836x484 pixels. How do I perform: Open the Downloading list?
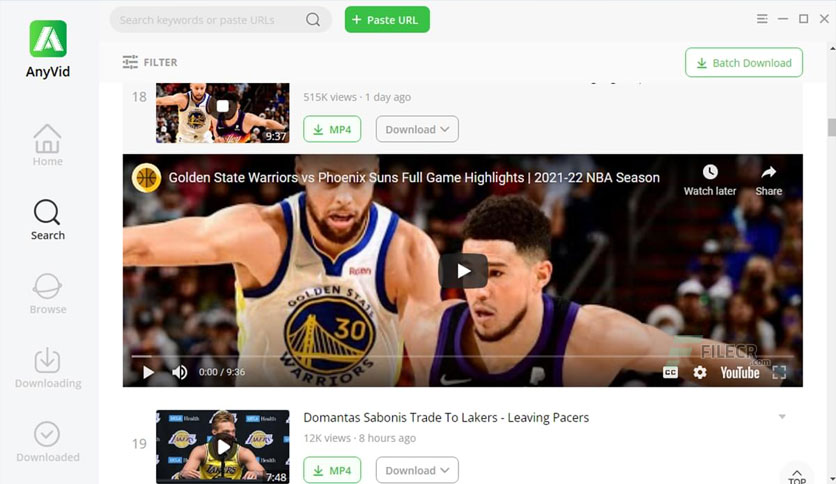pos(48,368)
